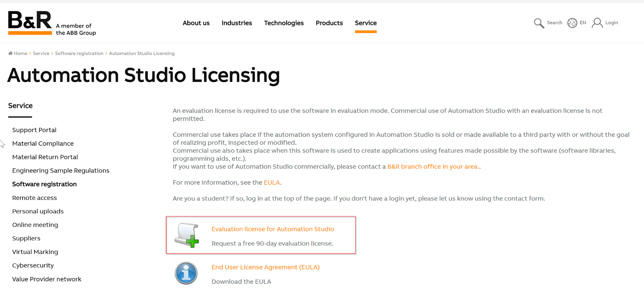Viewport: 644px width, 299px height.
Task: Click Automation Studio Licensing breadcrumb
Action: click(x=142, y=53)
